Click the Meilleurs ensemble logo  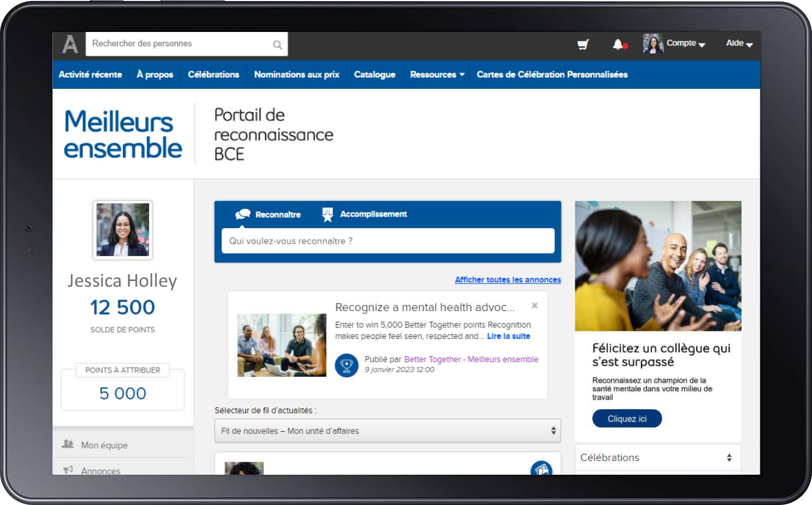pyautogui.click(x=123, y=134)
